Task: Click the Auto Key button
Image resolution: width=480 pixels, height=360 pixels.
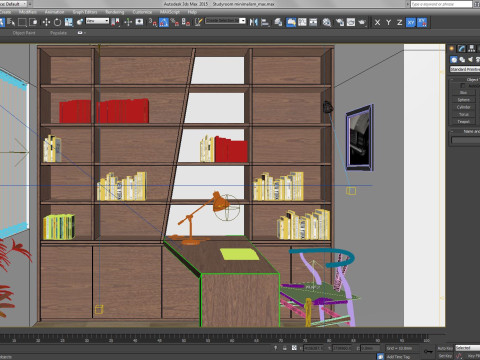Action: 445,348
